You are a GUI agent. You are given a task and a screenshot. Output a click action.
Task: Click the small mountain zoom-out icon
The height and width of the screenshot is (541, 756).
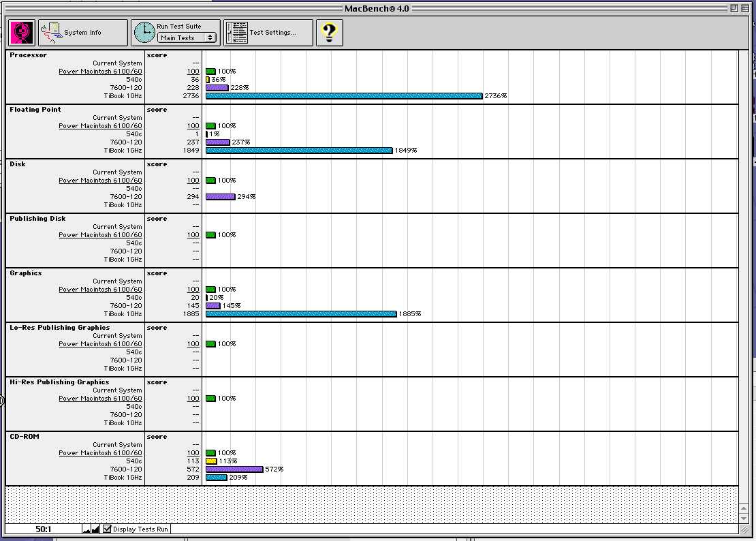(x=86, y=529)
